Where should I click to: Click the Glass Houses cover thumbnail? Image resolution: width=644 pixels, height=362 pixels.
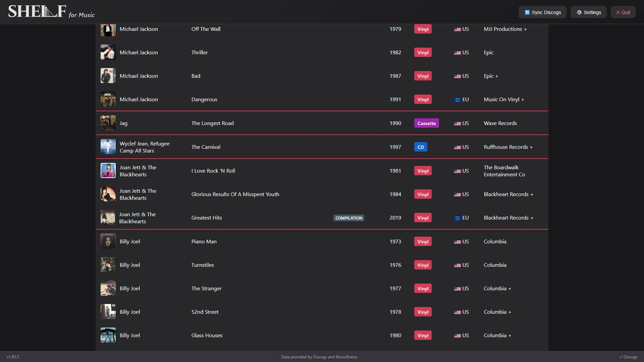tap(108, 335)
